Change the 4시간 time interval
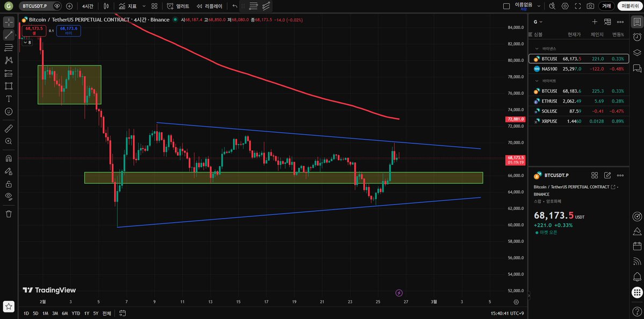 click(87, 6)
